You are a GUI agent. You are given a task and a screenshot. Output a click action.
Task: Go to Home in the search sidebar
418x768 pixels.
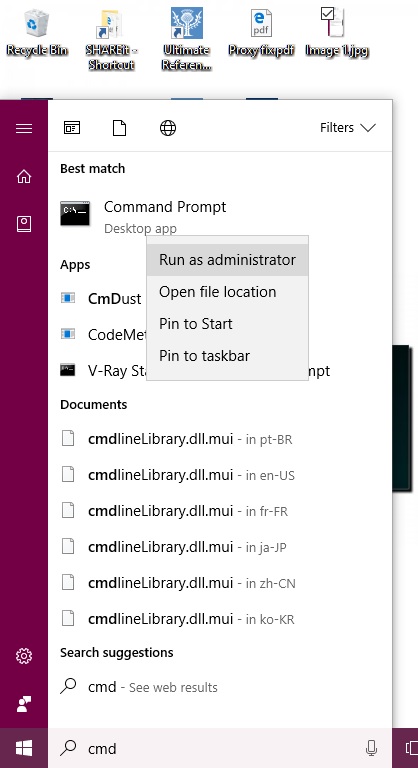[x=24, y=176]
